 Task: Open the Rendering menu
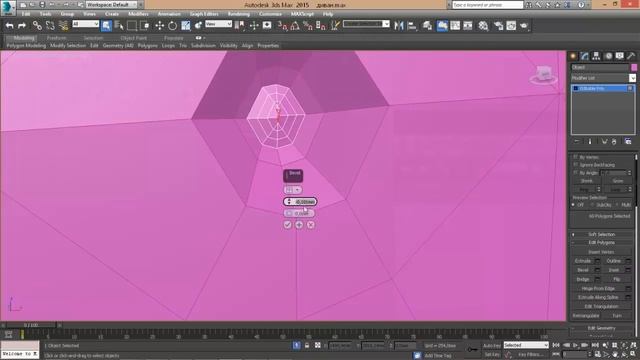click(239, 14)
